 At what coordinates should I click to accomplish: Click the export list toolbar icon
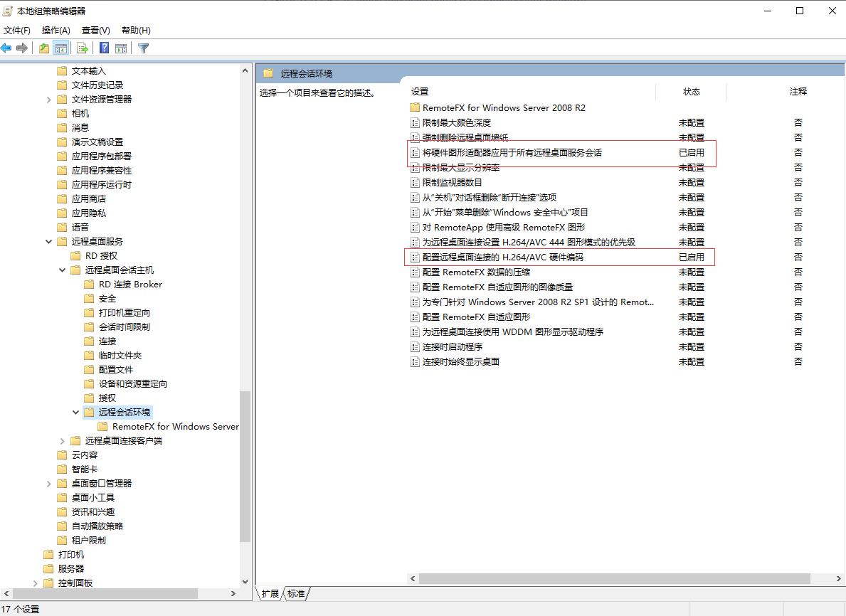[83, 48]
